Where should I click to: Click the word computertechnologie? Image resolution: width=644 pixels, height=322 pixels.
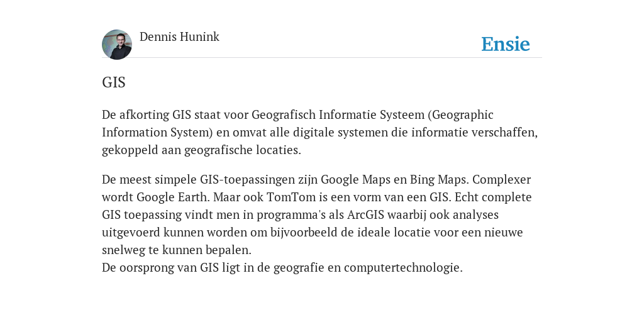click(x=403, y=268)
